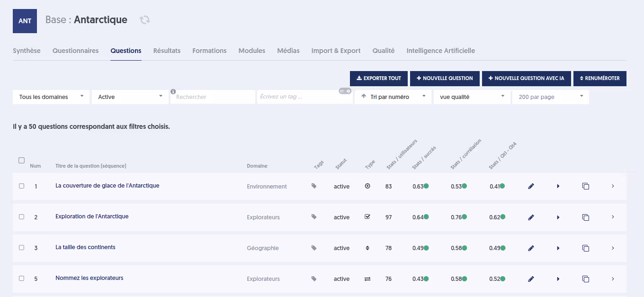Toggle the ET tag filter switch
The height and width of the screenshot is (297, 644).
pos(345,91)
